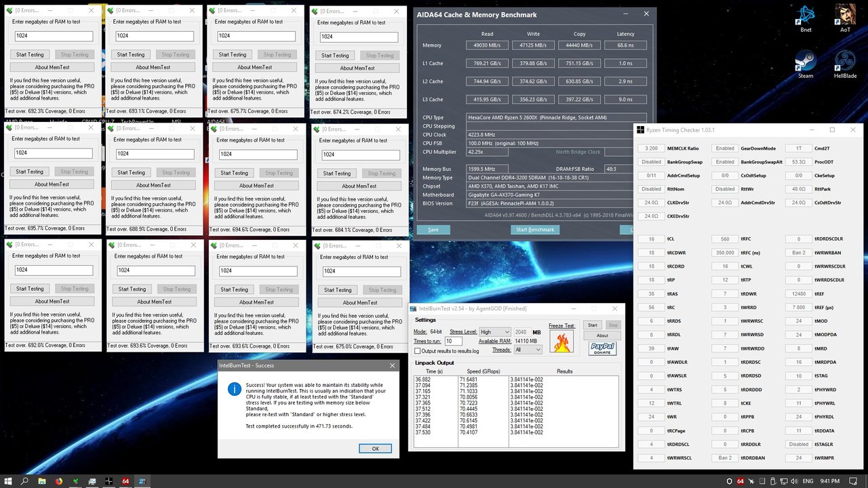
Task: Open File Explorer from the taskbar
Action: pyautogui.click(x=42, y=481)
